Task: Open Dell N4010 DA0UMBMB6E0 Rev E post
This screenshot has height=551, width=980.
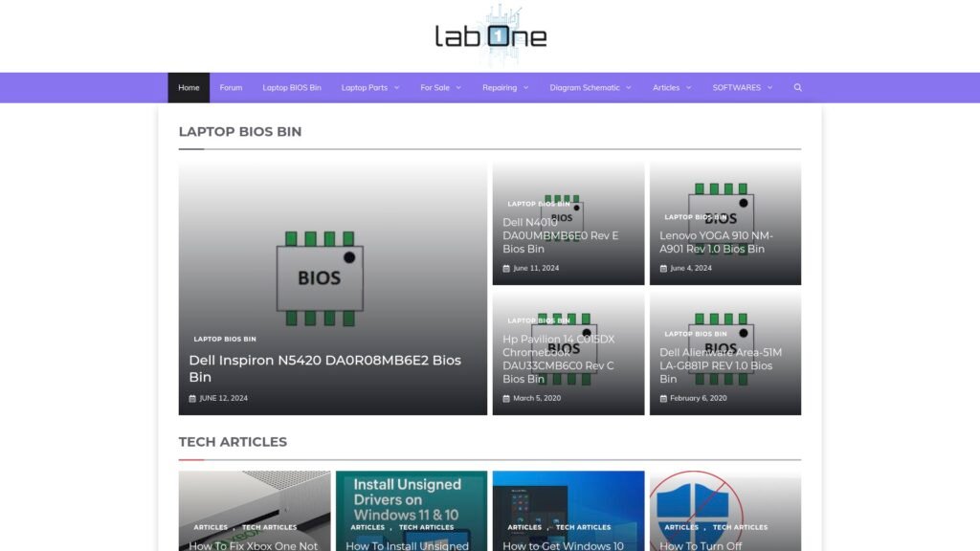Action: 561,235
